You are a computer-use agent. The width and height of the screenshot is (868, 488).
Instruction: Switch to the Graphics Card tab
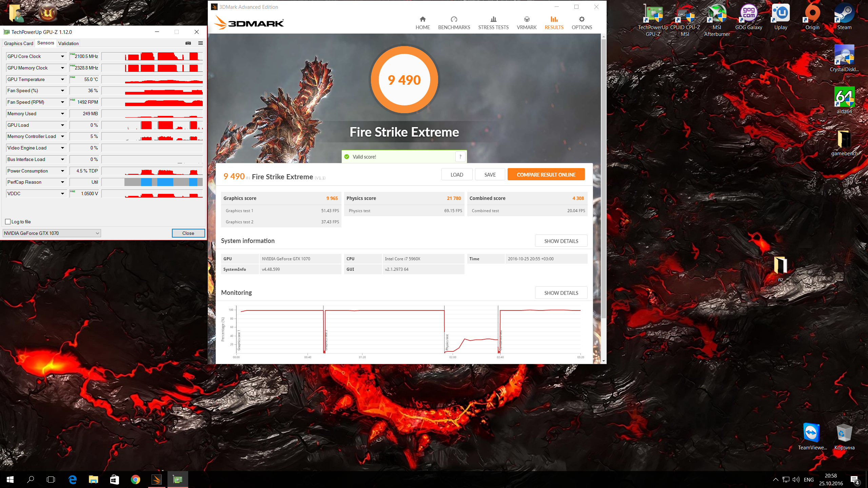[19, 43]
